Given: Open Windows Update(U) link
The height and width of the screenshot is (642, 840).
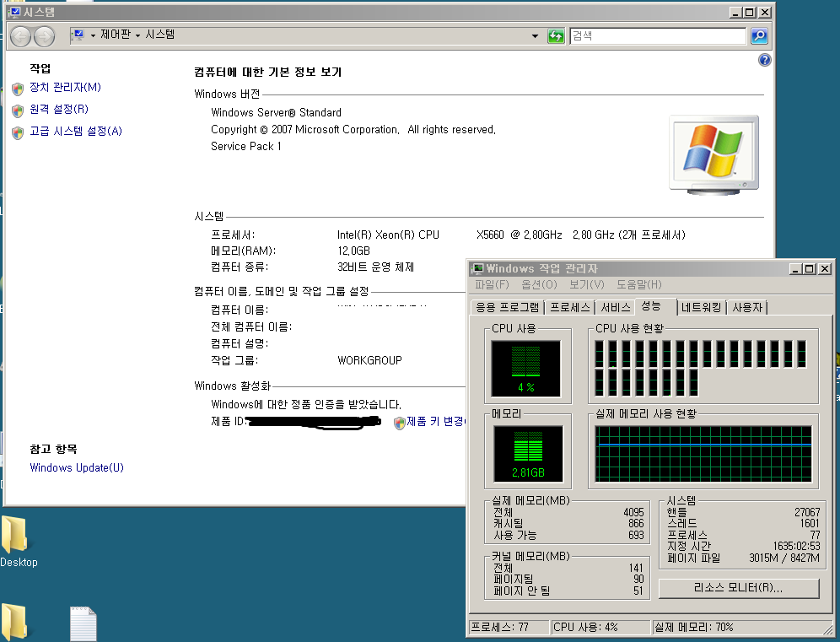Looking at the screenshot, I should point(77,468).
